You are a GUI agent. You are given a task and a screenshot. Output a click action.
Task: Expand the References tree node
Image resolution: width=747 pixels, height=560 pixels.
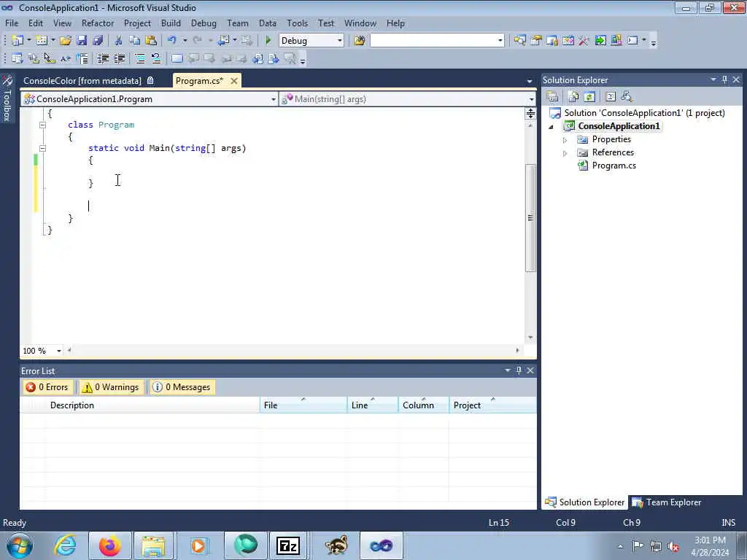coord(565,153)
